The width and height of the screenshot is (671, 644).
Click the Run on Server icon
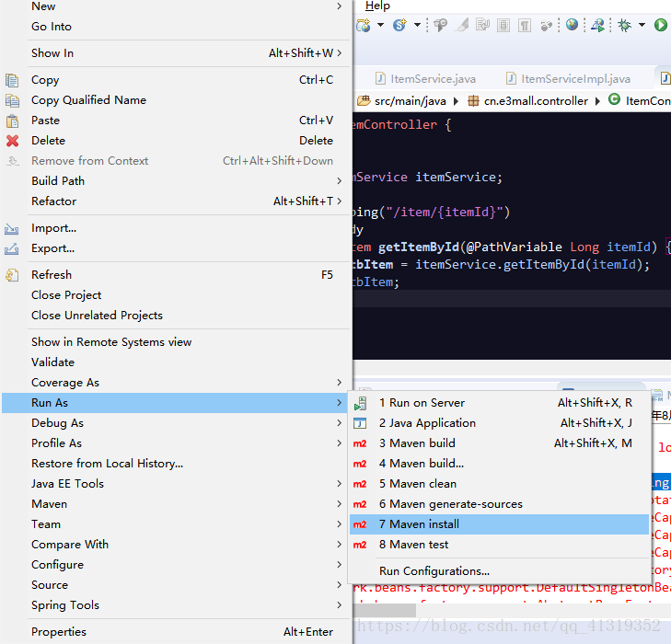[360, 403]
